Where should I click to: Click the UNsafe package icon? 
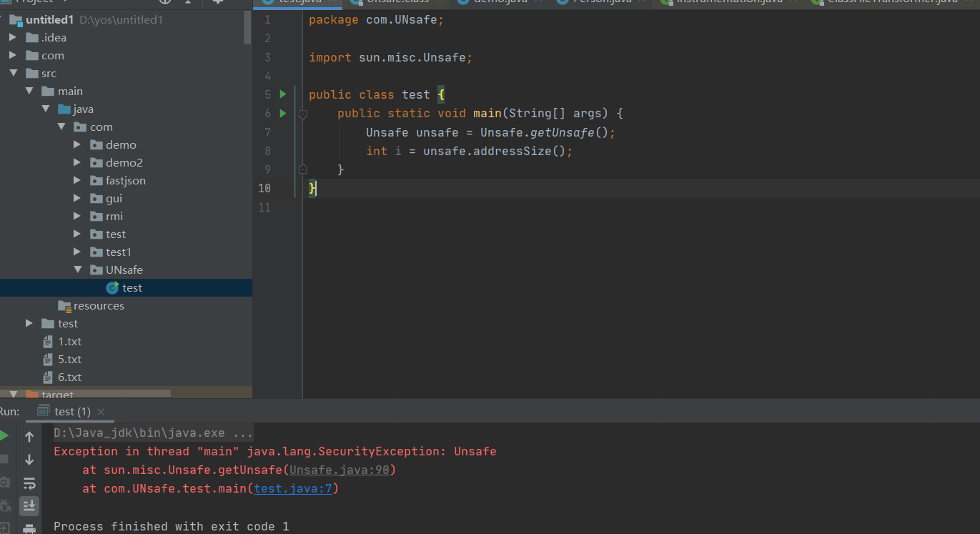96,270
